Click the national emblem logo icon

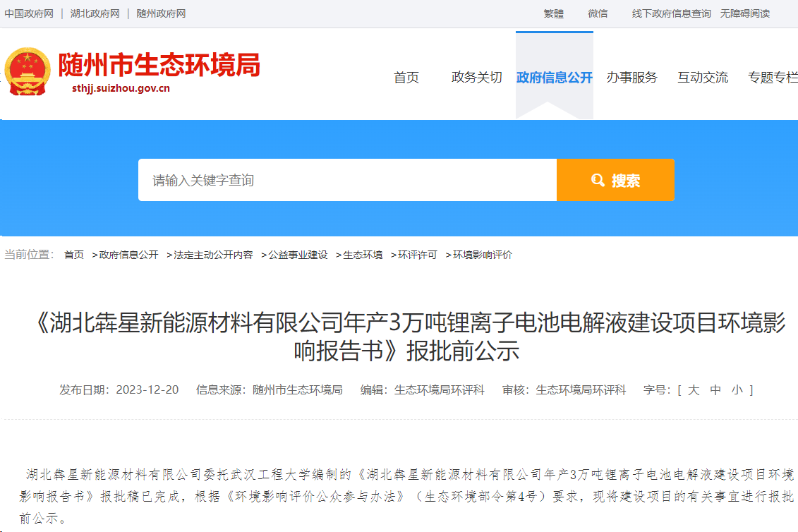click(28, 72)
